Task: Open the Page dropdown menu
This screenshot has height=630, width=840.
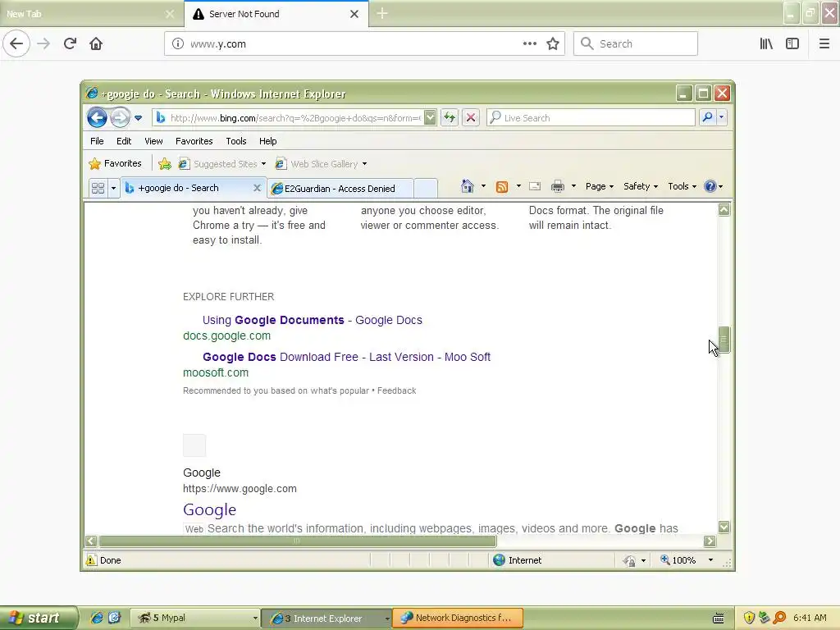Action: (599, 186)
